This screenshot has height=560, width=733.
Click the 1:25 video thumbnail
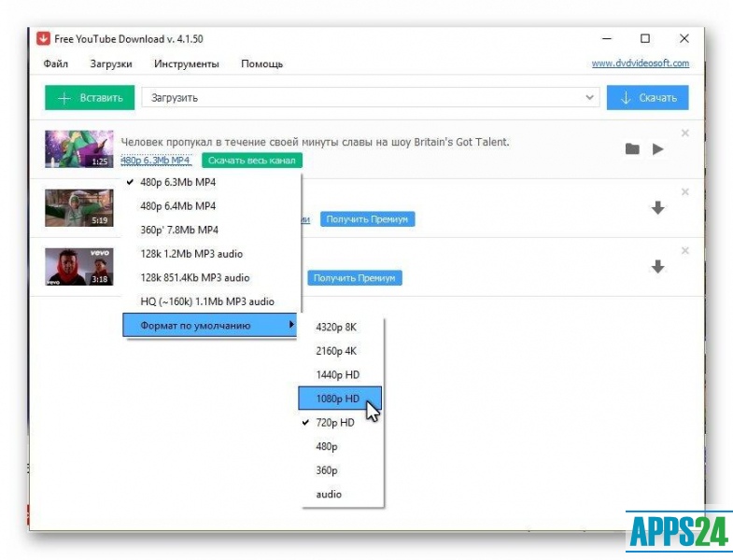[79, 149]
